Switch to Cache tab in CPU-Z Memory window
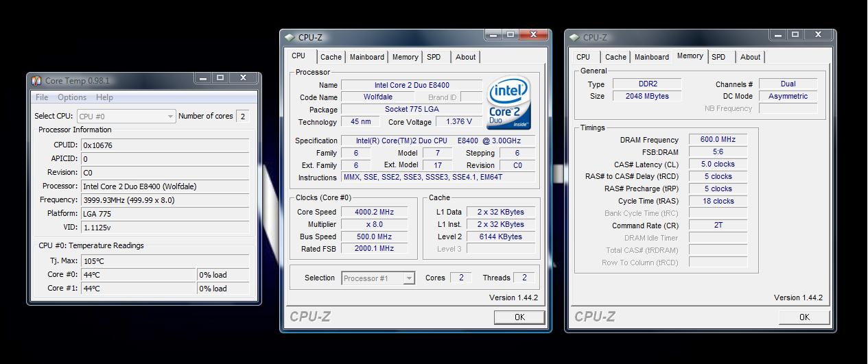Screen dimensions: 868x364 [615, 57]
